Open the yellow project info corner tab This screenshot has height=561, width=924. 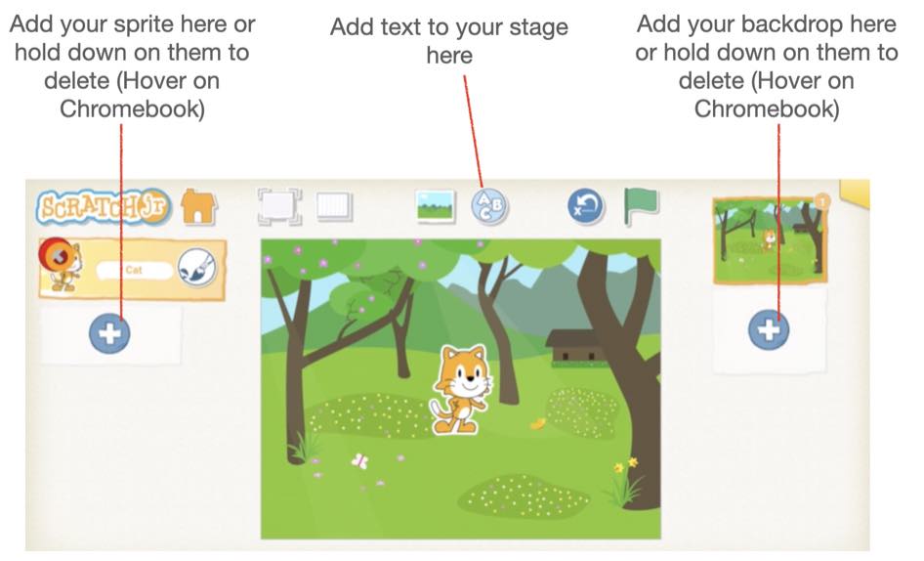coord(856,193)
